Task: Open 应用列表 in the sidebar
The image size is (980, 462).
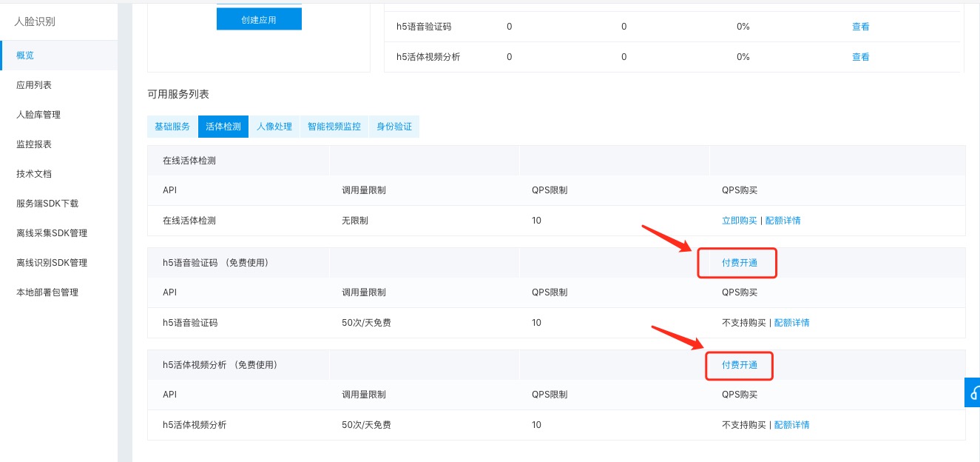Action: 34,85
